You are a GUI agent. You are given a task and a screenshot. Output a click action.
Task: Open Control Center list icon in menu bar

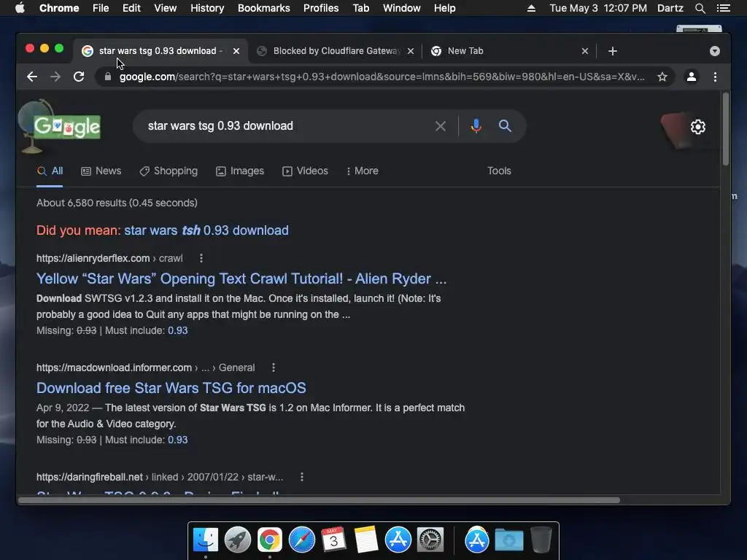coord(723,8)
